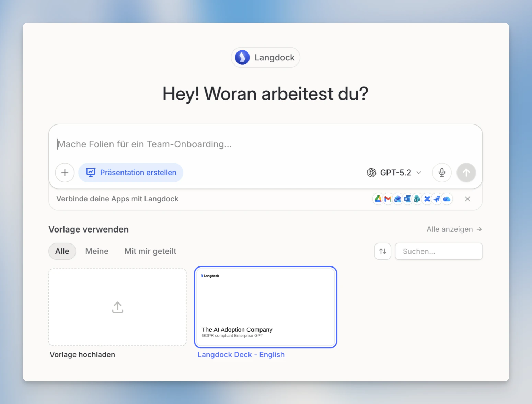The image size is (532, 404).
Task: Open the attachment plus menu
Action: click(65, 173)
